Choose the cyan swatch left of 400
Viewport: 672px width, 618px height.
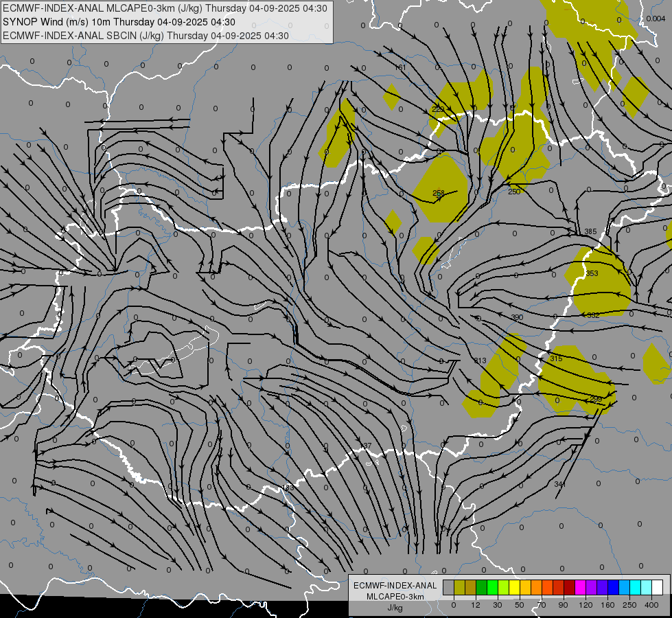[635, 587]
